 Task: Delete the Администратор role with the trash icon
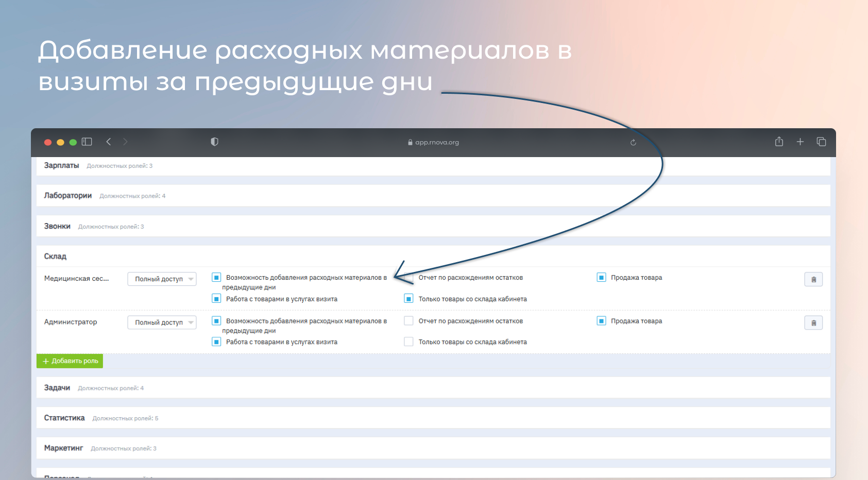point(813,323)
